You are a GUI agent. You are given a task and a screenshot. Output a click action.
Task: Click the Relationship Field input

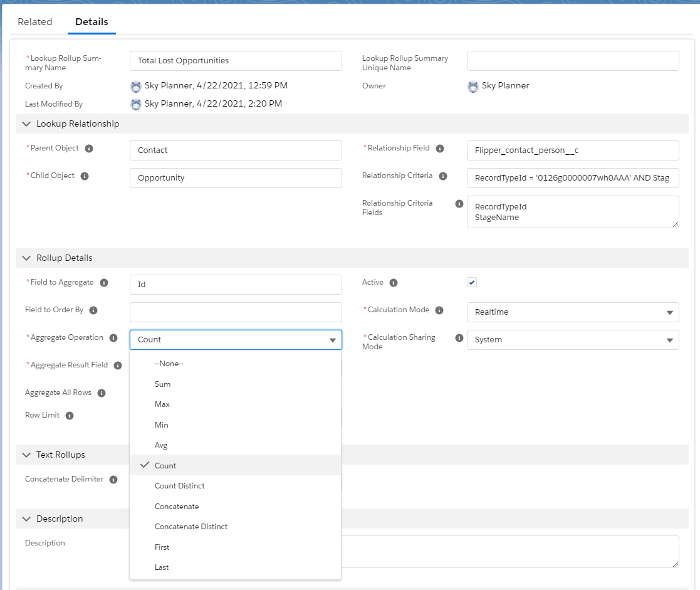(573, 150)
